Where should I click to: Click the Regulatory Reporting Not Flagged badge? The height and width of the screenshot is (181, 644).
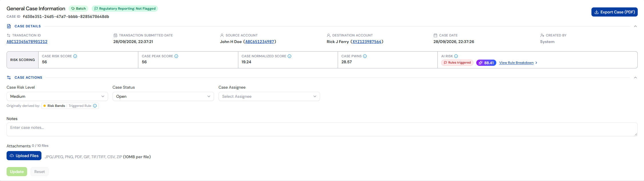coord(125,9)
